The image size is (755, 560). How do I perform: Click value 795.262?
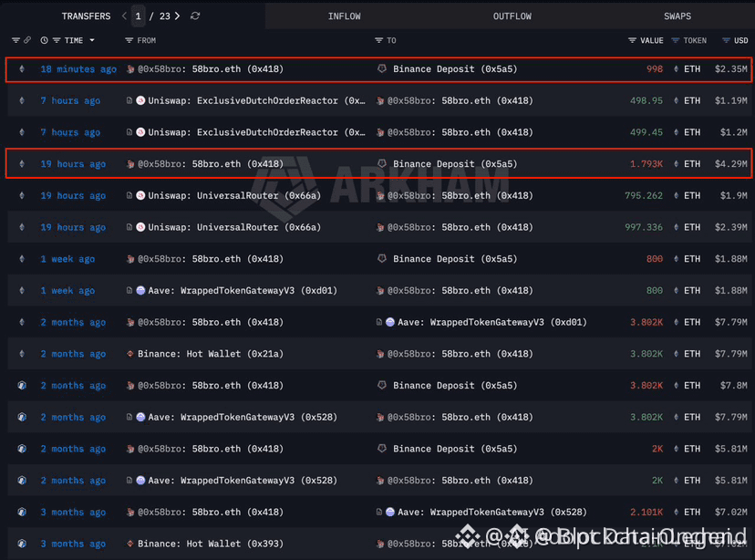(644, 196)
